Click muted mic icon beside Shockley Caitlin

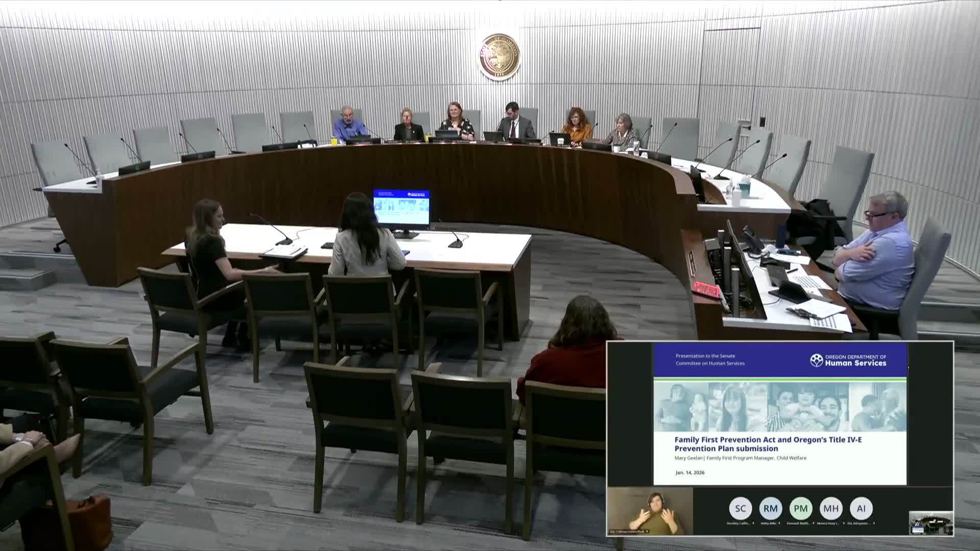pyautogui.click(x=753, y=523)
